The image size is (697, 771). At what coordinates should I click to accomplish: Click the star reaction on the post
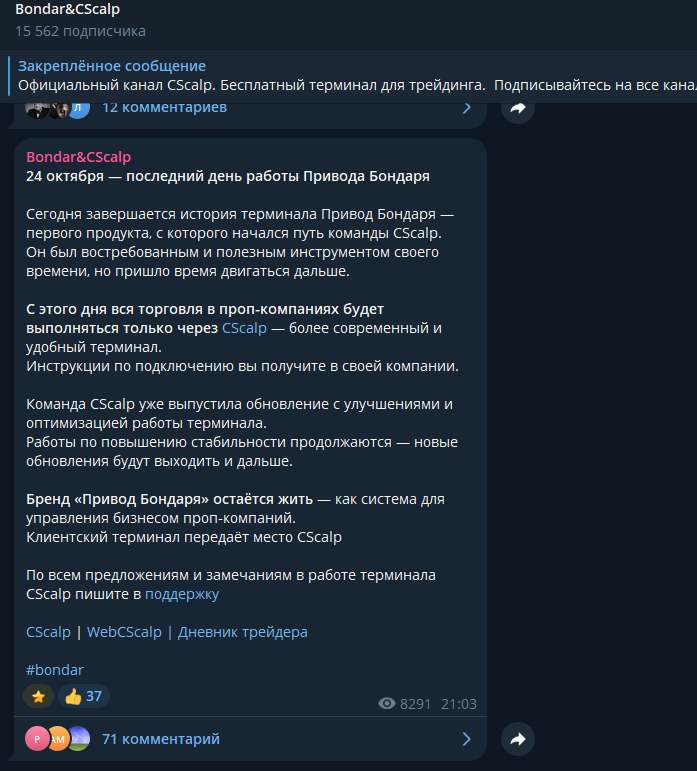[38, 696]
